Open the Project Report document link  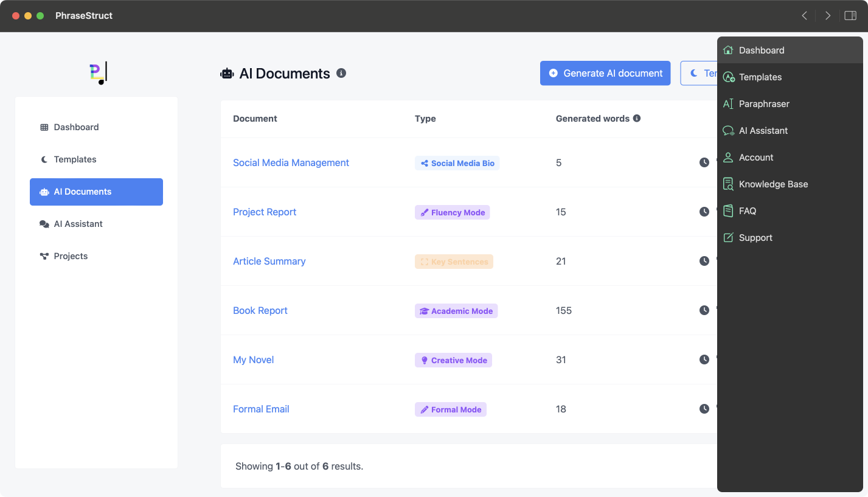(265, 212)
